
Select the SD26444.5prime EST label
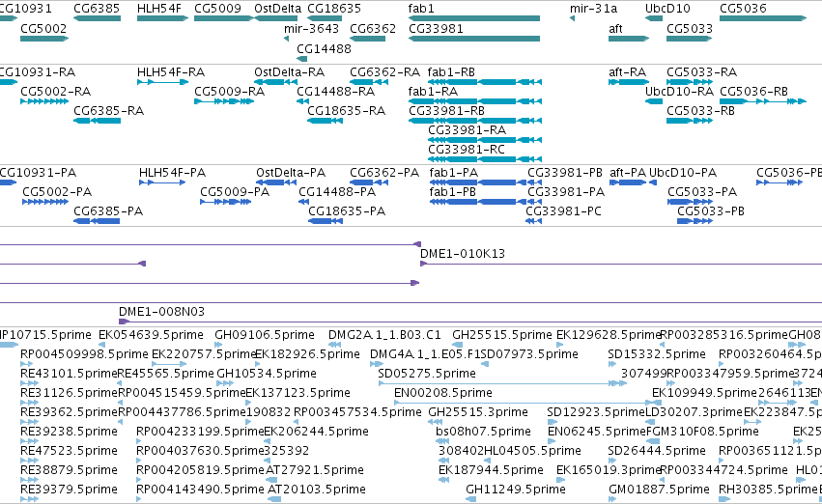click(657, 451)
